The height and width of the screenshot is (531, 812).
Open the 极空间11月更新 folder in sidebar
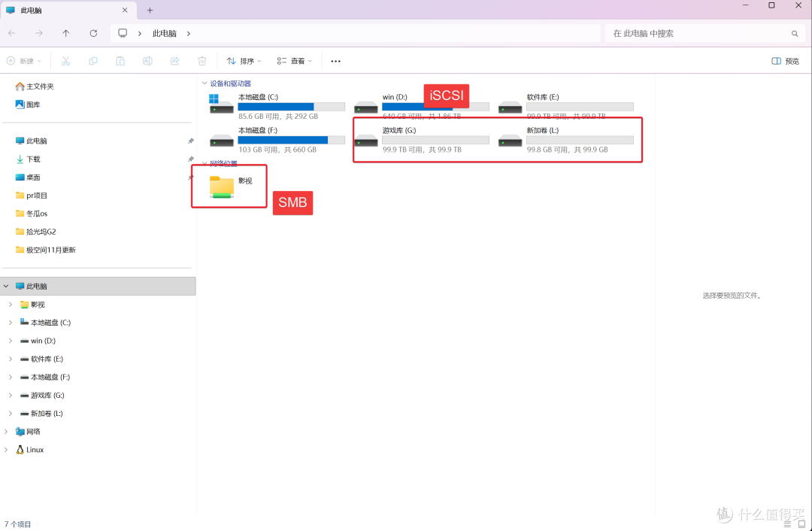pos(46,250)
